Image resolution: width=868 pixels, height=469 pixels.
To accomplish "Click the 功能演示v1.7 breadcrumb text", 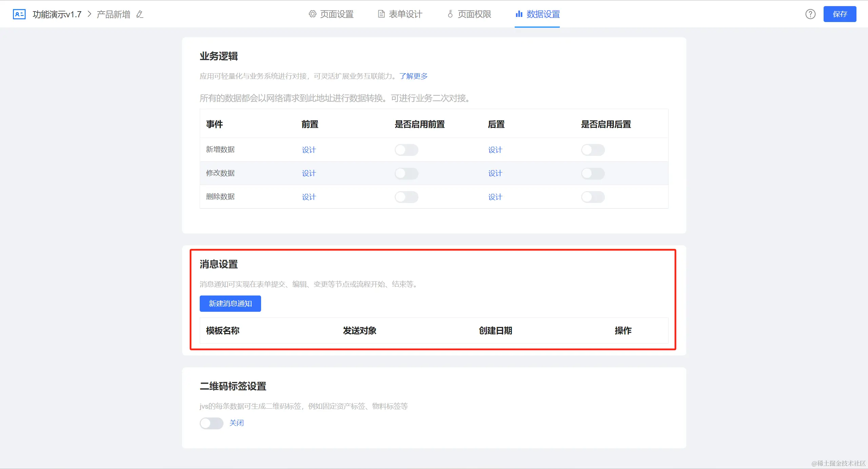I will pos(57,14).
